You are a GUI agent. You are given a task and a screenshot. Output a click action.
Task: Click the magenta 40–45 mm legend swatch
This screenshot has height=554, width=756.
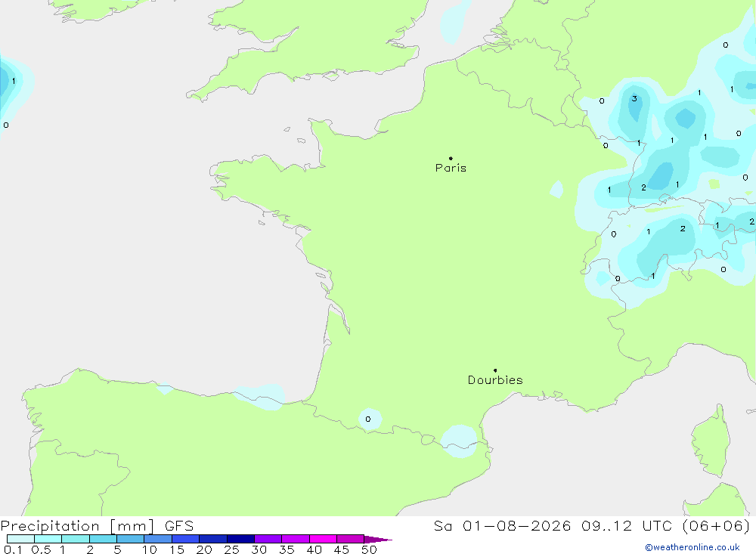323,539
